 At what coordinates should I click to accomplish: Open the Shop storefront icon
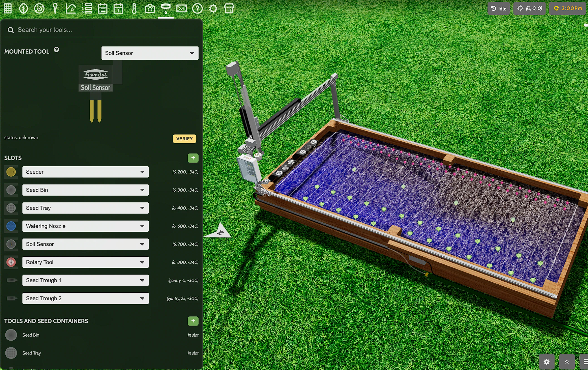pyautogui.click(x=229, y=8)
